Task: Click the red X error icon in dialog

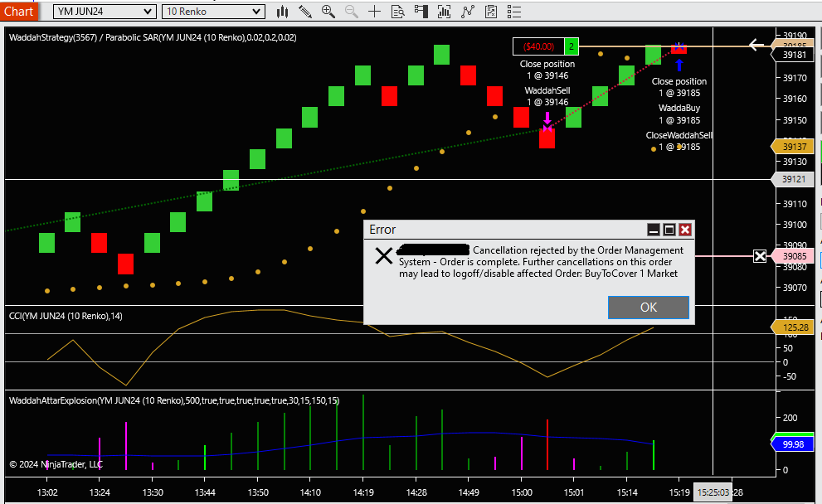Action: pos(384,255)
